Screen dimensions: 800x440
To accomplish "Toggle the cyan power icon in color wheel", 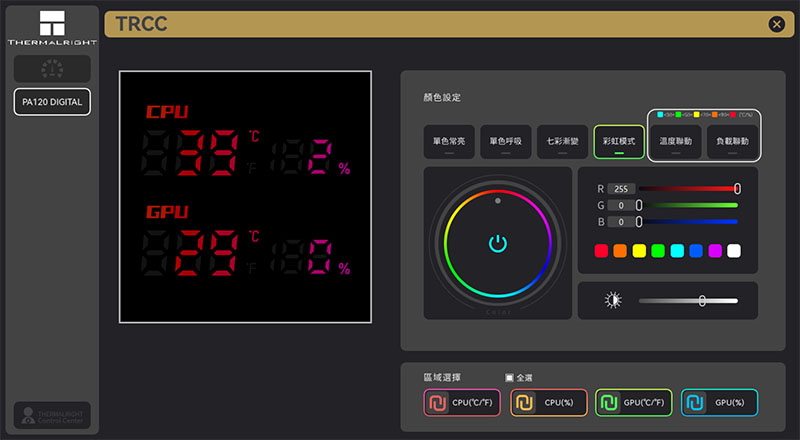I will tap(497, 243).
